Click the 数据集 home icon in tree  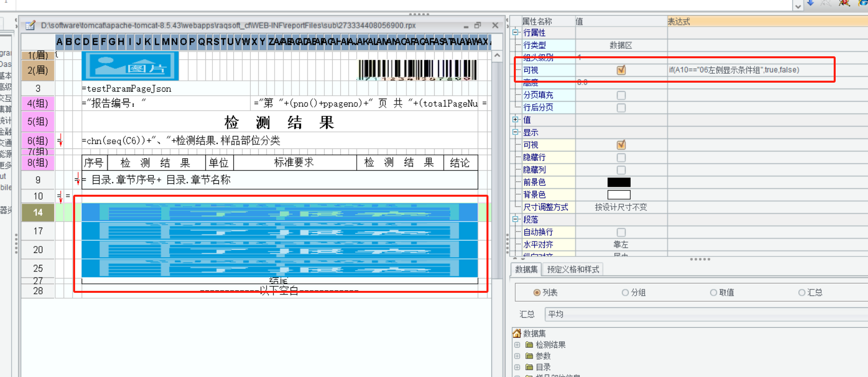click(517, 333)
